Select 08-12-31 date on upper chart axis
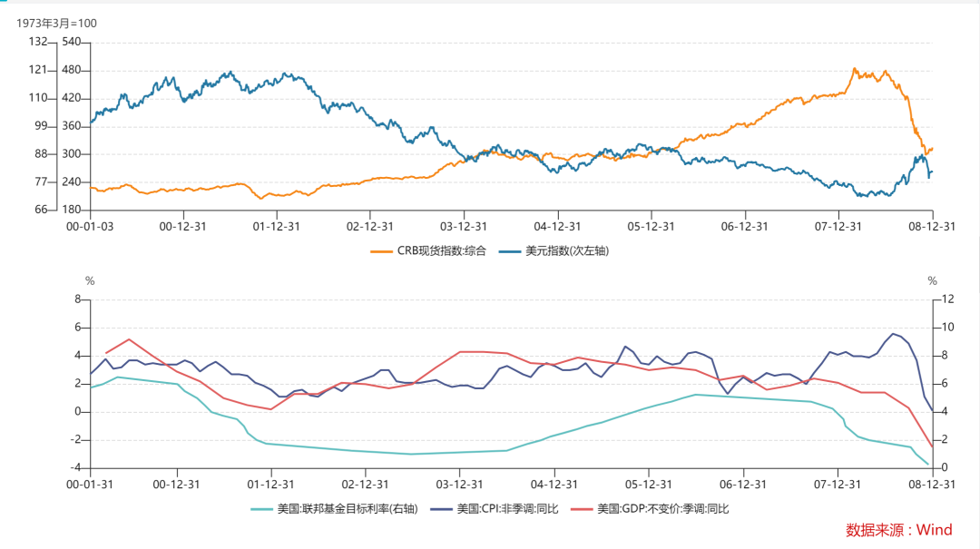This screenshot has width=980, height=549. [933, 226]
